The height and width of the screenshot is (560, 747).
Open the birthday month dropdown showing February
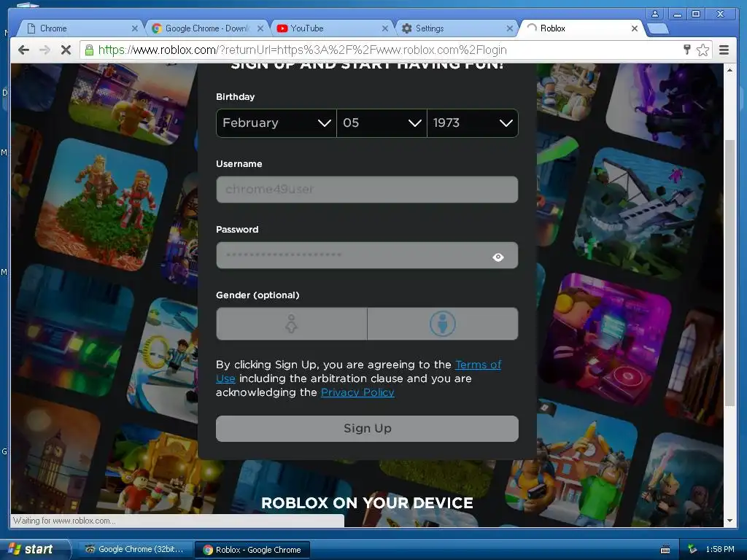point(276,122)
